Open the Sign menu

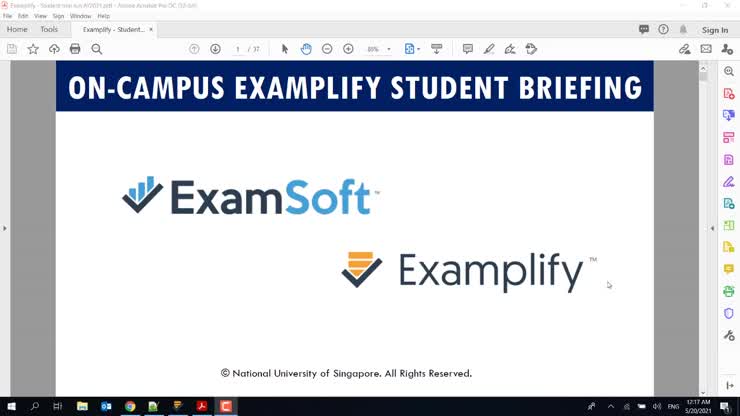(x=58, y=16)
